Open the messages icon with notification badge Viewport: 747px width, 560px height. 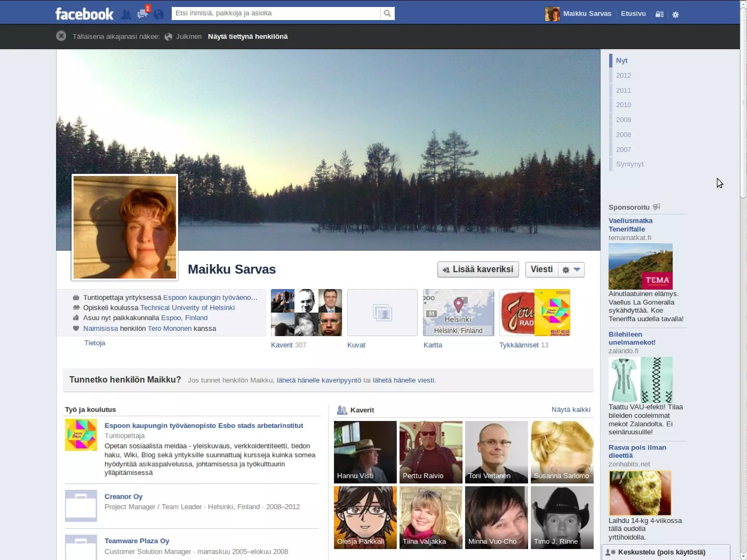click(142, 14)
